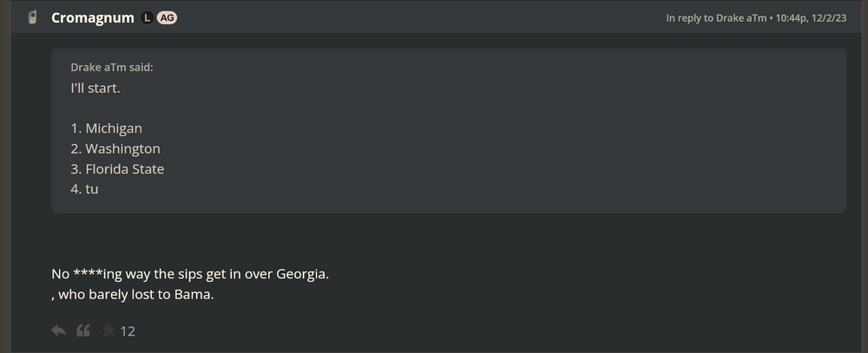Click the mobile phone icon beside Cromagnum
The width and height of the screenshot is (868, 353).
[33, 17]
